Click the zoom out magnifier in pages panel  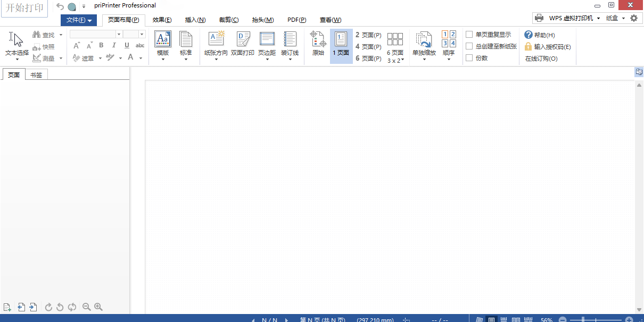click(86, 307)
